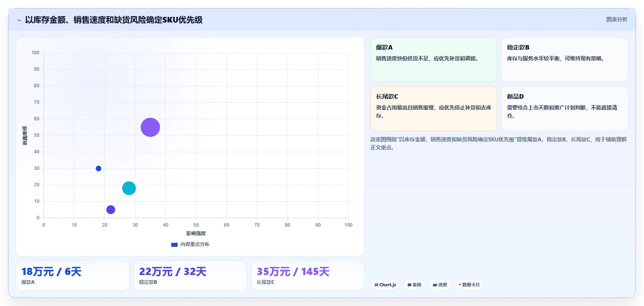644x306 pixels.
Task: Click the sparkle icon in 数据卡片 tag
Action: (460, 284)
